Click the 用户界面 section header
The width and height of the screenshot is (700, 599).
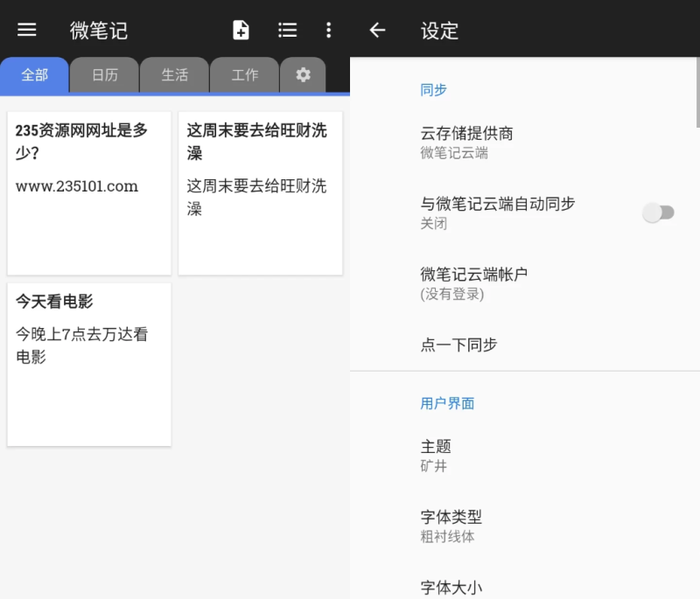coord(447,403)
